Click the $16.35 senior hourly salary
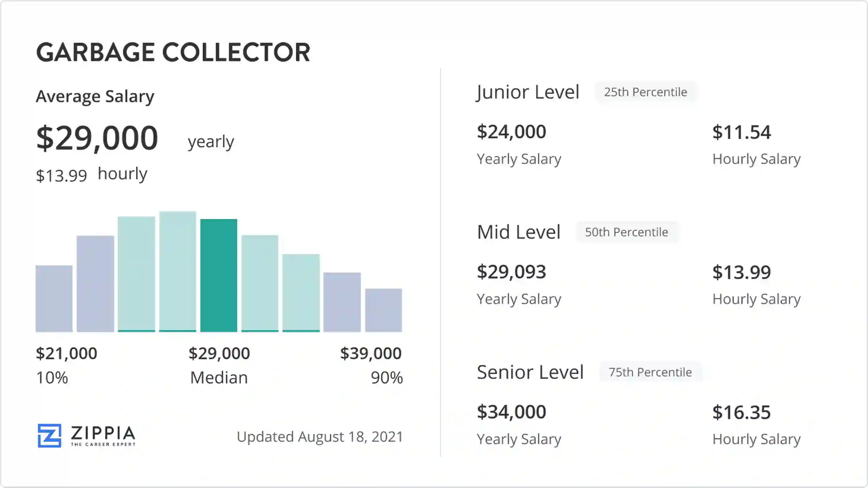868x488 pixels. [741, 412]
